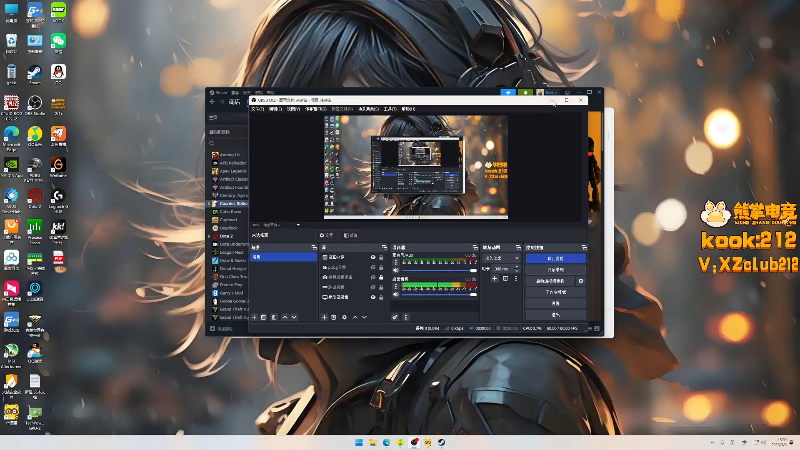Screen dimensions: 800x450
Task: Click the studio mode button in Controls
Action: 556,292
